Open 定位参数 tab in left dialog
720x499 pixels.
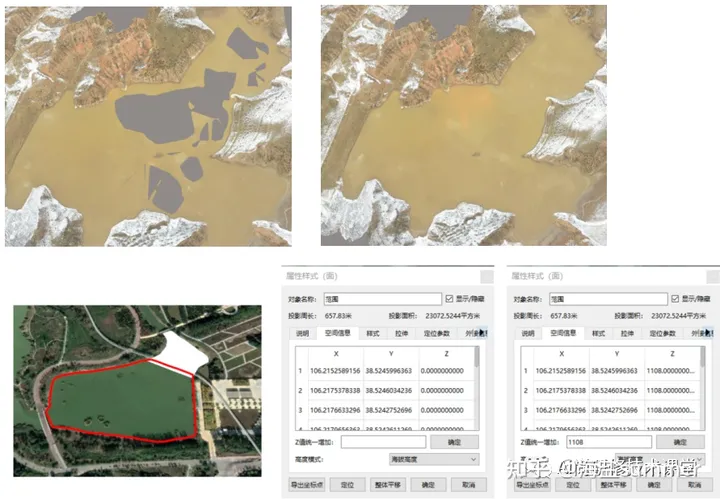click(x=436, y=333)
